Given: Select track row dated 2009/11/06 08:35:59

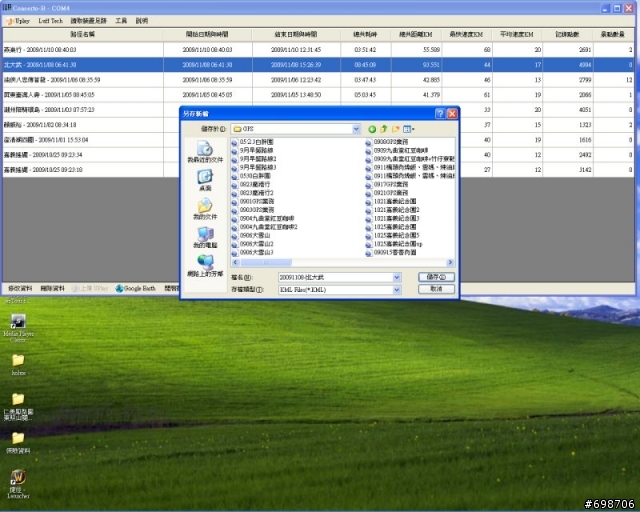Looking at the screenshot, I should point(318,80).
